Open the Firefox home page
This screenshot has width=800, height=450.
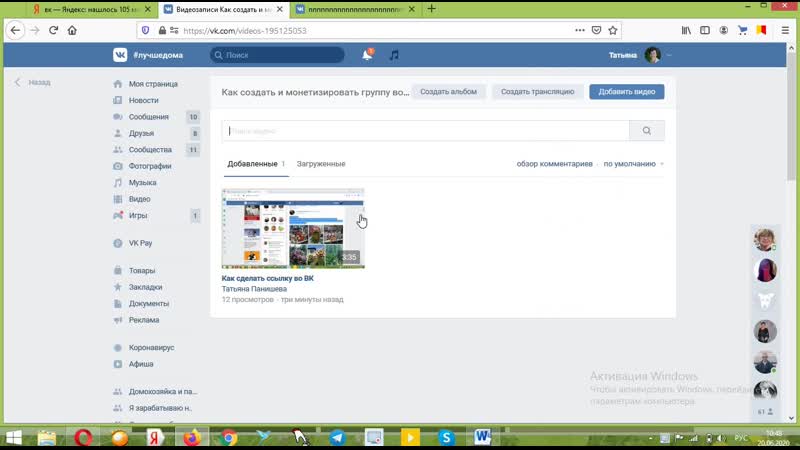[x=72, y=31]
